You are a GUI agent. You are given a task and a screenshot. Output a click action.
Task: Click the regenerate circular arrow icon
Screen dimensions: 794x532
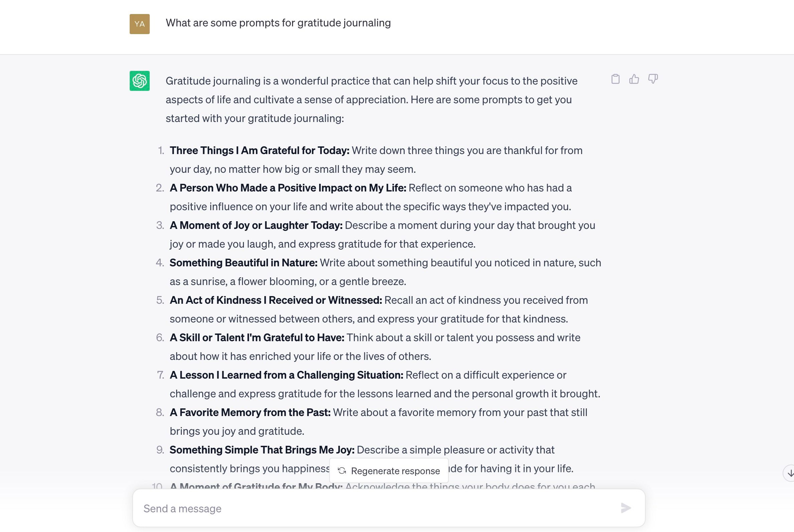[x=342, y=471]
